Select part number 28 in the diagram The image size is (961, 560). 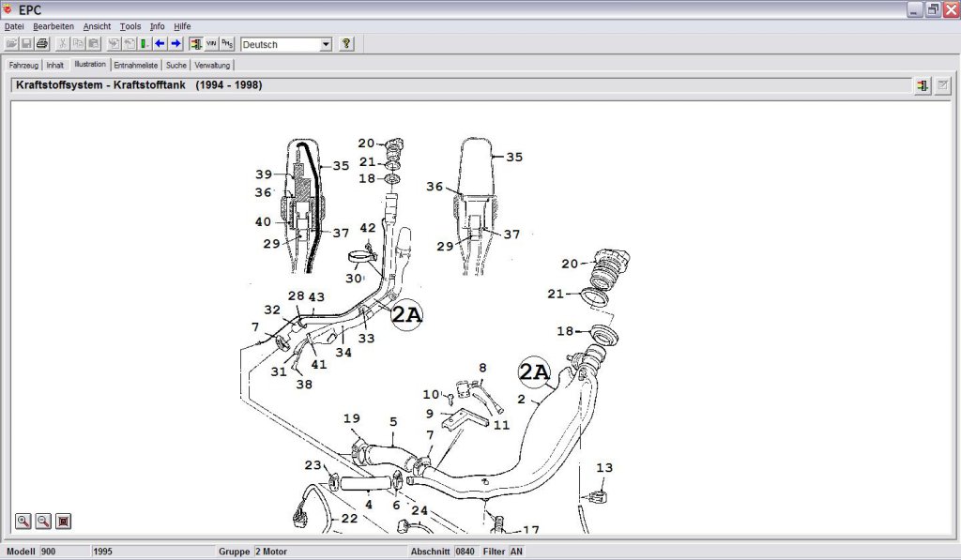(296, 295)
